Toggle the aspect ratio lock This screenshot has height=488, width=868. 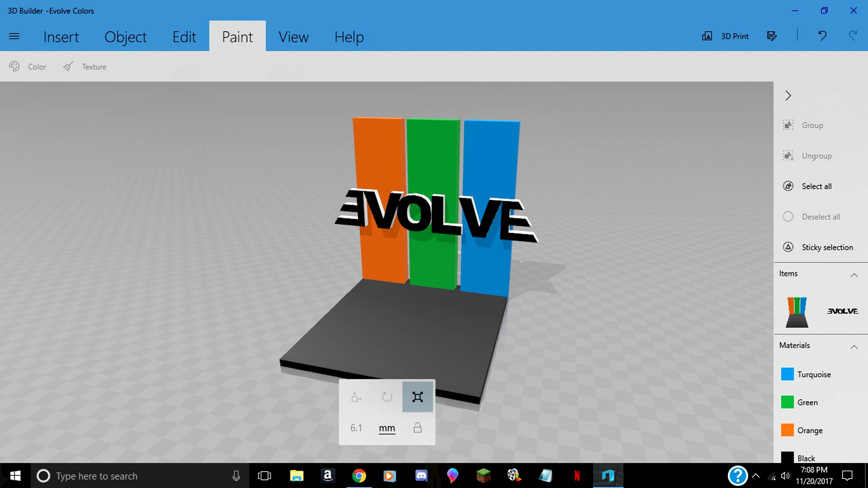pyautogui.click(x=417, y=428)
